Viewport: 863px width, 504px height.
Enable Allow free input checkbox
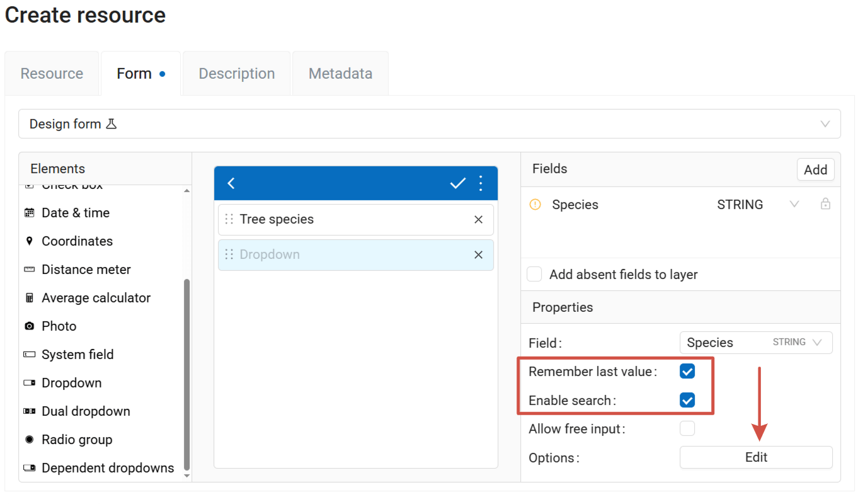tap(687, 429)
